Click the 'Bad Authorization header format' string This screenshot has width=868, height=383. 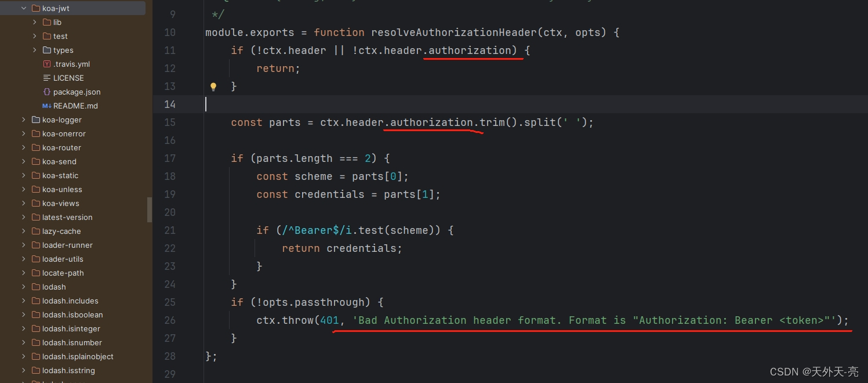594,320
